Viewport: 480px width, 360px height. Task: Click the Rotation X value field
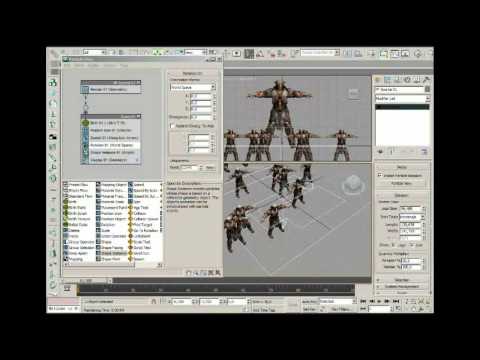(x=201, y=96)
